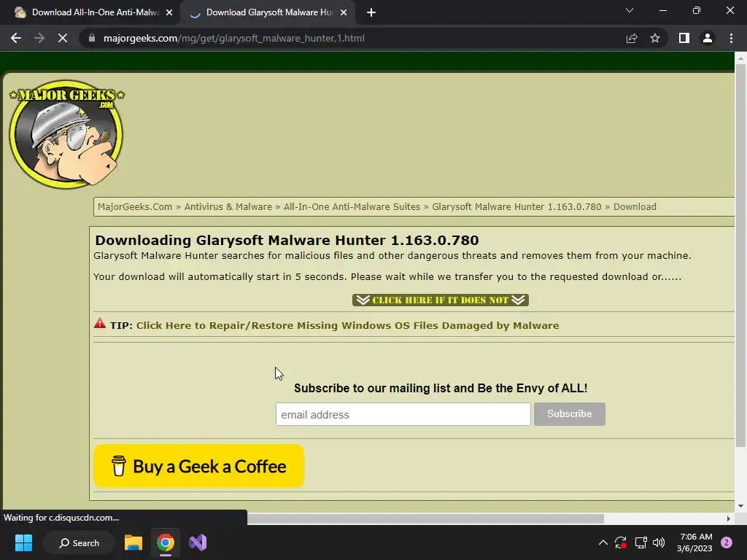Open taskbar Search box
Image resolution: width=747 pixels, height=560 pixels.
click(x=79, y=542)
